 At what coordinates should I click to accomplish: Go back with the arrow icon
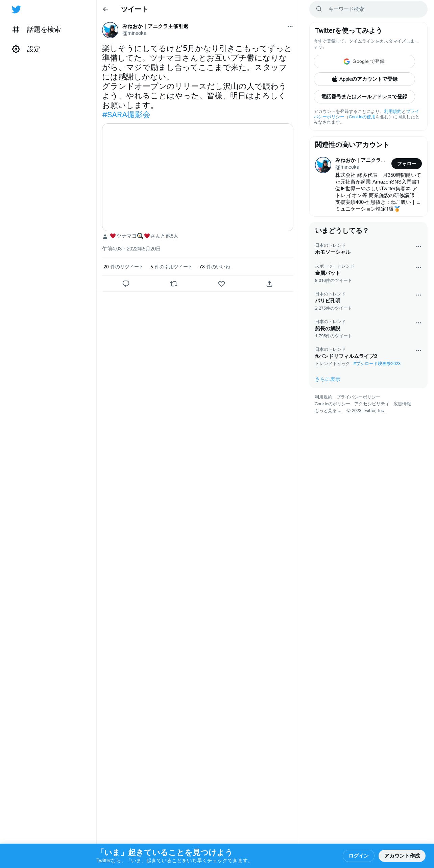point(105,9)
